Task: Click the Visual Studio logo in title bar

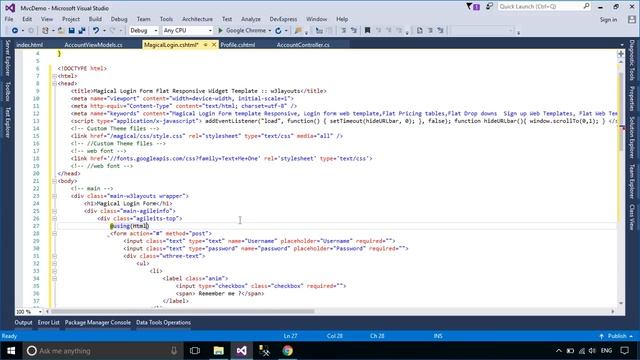Action: 10,8
